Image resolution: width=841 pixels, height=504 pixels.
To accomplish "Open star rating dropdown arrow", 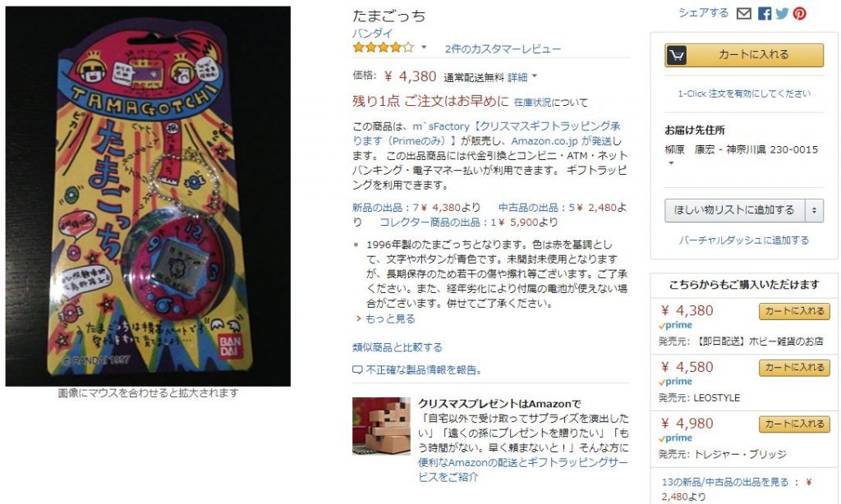I will 424,47.
